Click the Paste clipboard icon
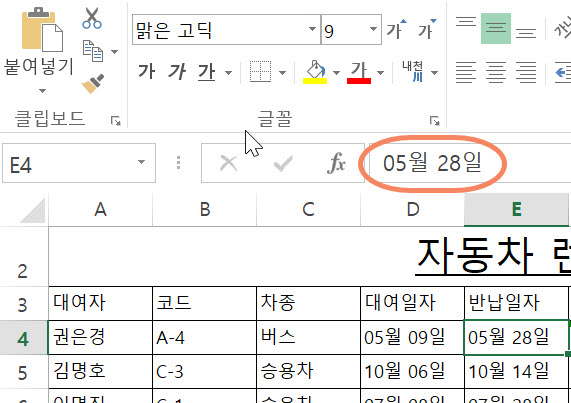571x403 pixels. 42,30
